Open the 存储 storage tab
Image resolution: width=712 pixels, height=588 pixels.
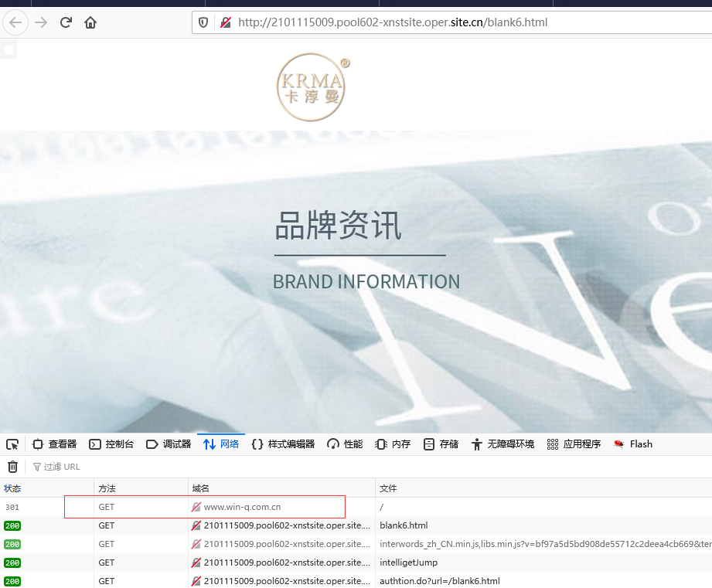pyautogui.click(x=441, y=444)
